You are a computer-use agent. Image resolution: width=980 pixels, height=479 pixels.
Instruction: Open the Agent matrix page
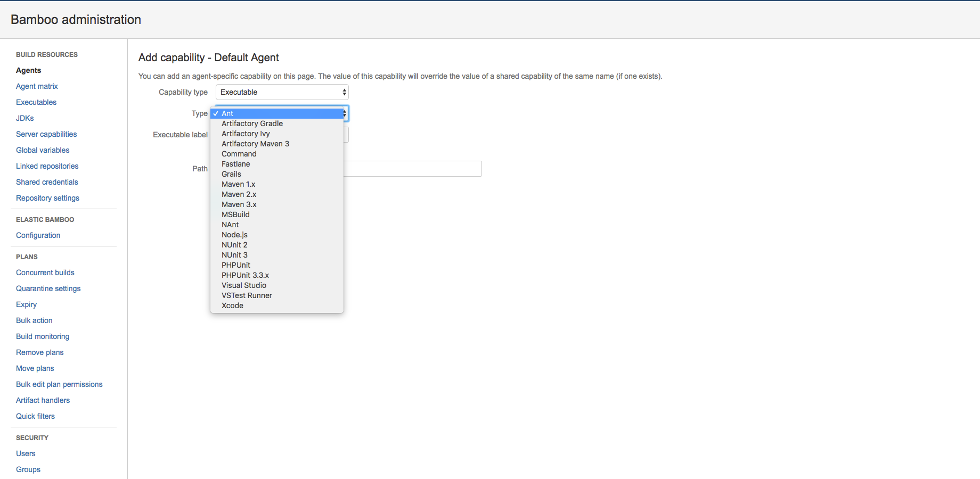(37, 86)
